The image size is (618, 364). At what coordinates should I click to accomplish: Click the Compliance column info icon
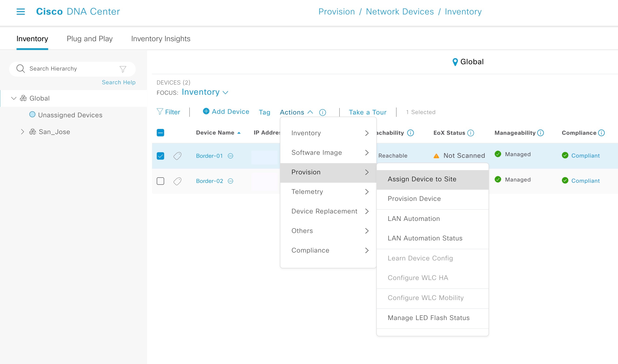click(601, 133)
